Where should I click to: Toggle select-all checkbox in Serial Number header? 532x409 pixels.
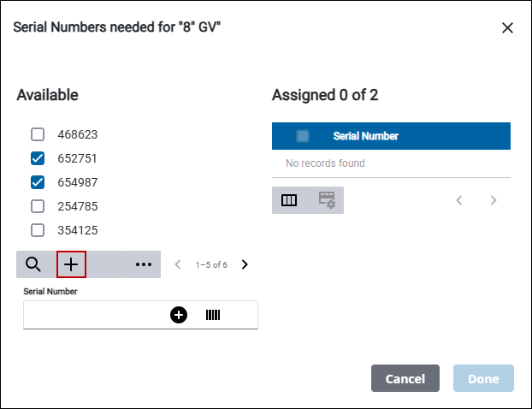point(303,136)
